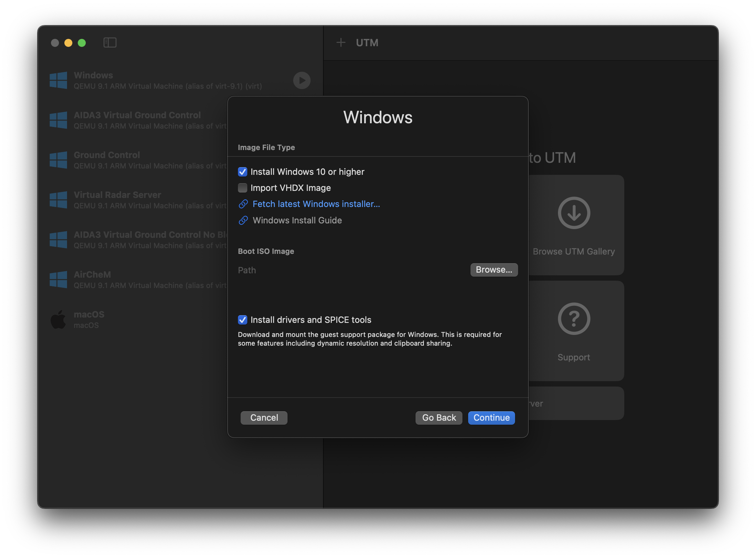Screen dimensions: 756x558
Task: Click the Browse button for Boot ISO Image
Action: pos(494,270)
